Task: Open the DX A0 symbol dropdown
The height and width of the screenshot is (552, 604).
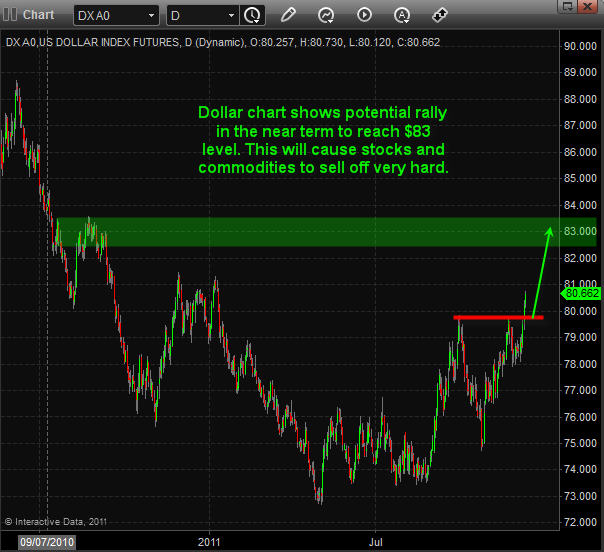Action: tap(116, 16)
